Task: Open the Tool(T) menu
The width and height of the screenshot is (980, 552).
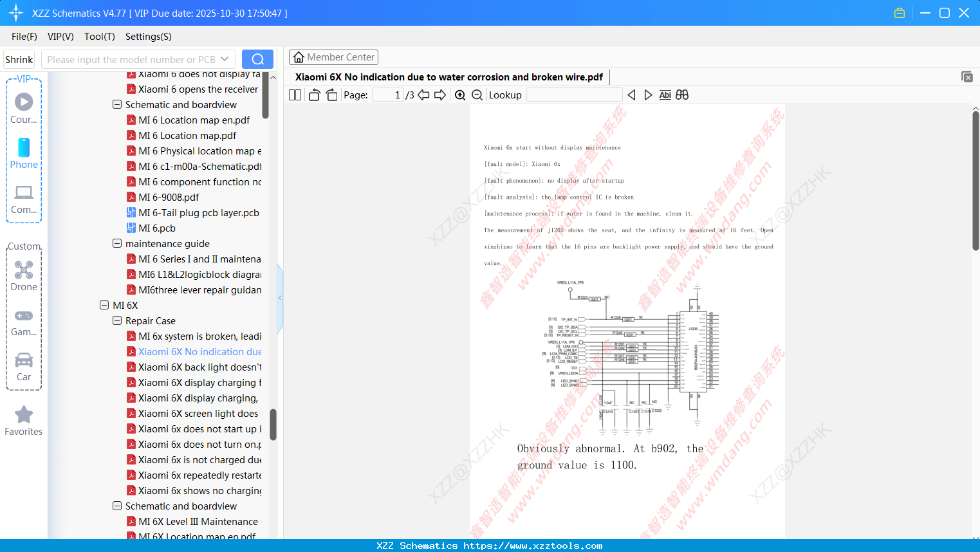Action: click(x=100, y=37)
